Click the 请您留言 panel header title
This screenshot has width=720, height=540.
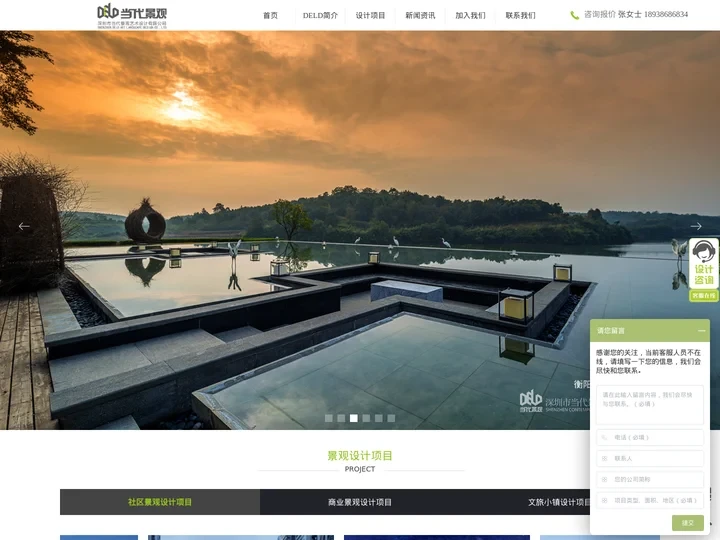click(611, 331)
